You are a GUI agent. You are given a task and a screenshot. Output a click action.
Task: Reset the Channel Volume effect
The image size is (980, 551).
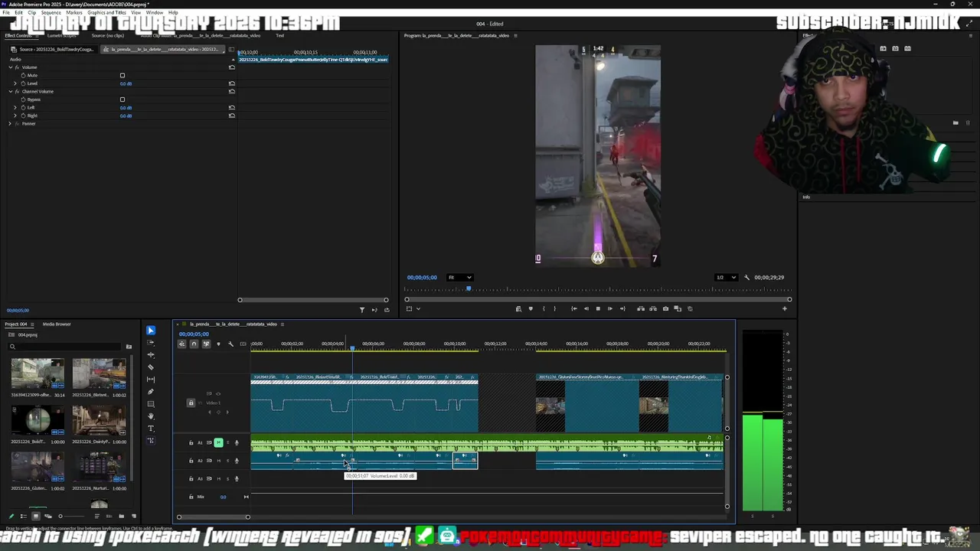pos(232,92)
